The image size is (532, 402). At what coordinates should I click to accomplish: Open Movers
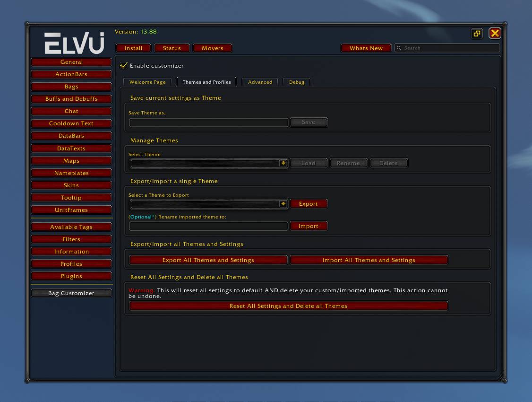(213, 48)
